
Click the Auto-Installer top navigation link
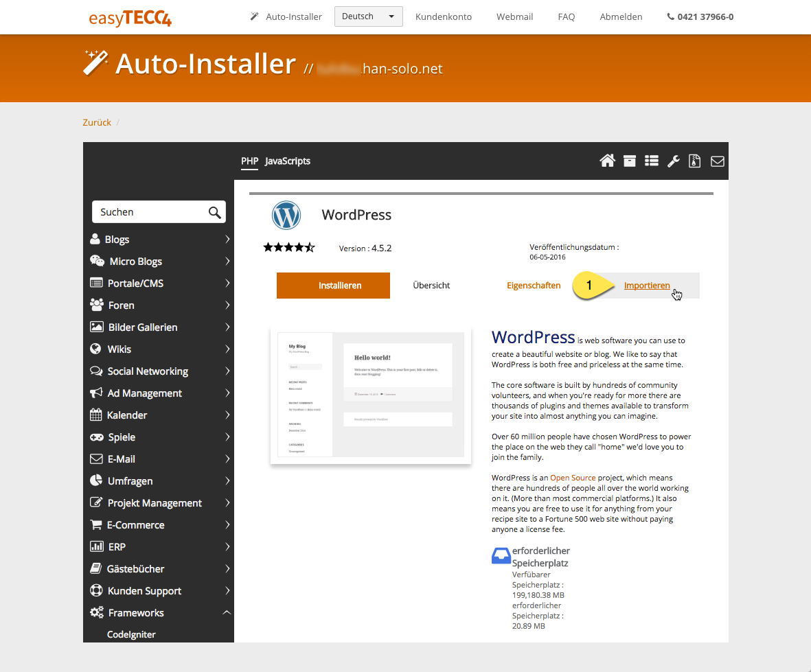[x=286, y=16]
